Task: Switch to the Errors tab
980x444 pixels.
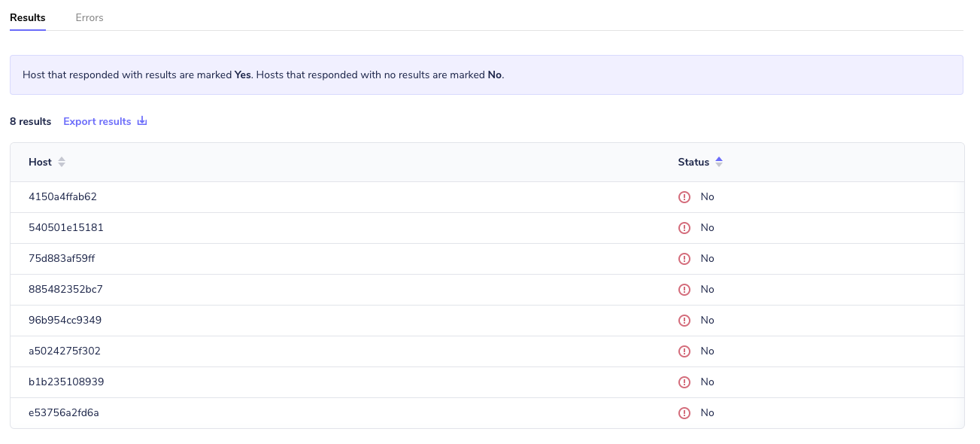Action: pos(90,17)
